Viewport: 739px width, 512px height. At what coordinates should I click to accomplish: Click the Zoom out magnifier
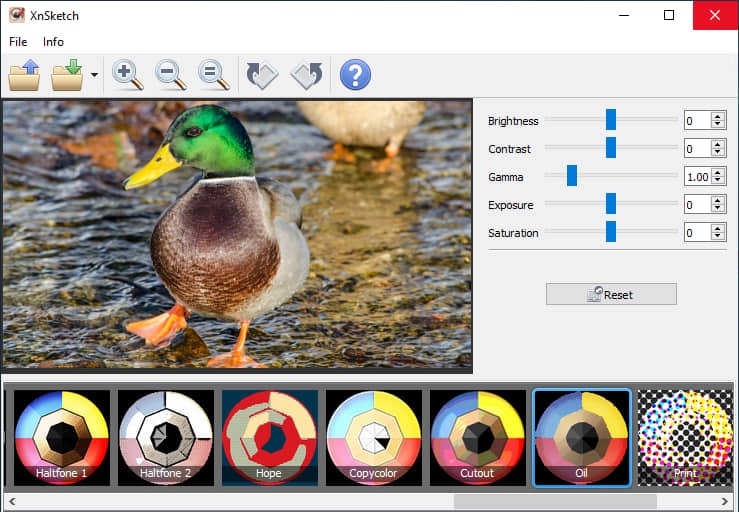[x=171, y=75]
